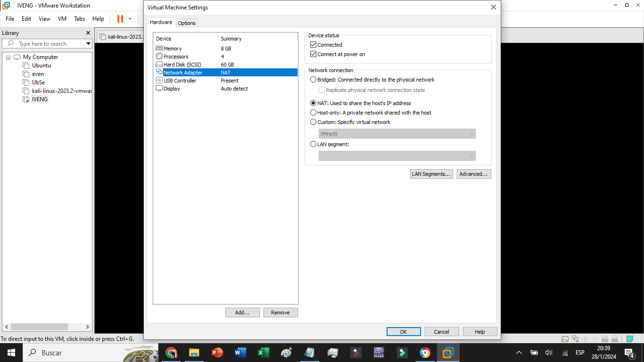Open Excel from the taskbar
The image size is (644, 362).
click(x=263, y=353)
